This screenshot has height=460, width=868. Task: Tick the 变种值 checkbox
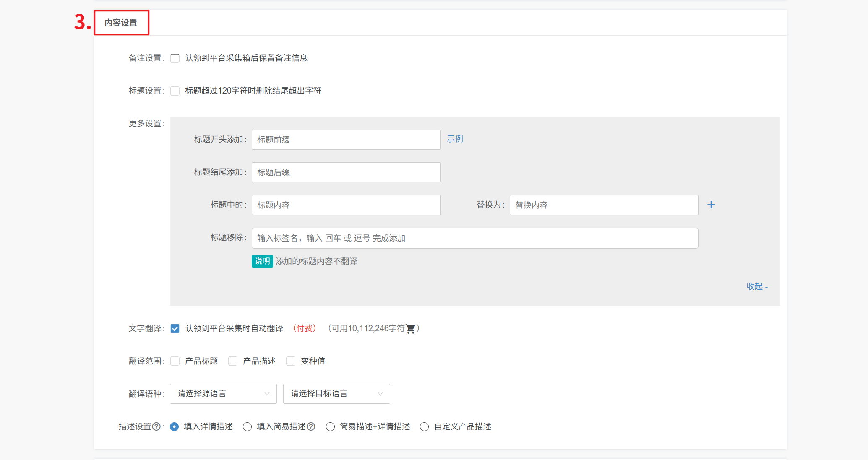point(291,361)
